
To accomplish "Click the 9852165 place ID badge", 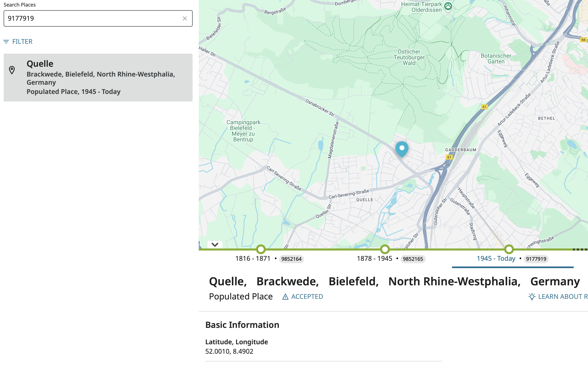I will [x=413, y=259].
